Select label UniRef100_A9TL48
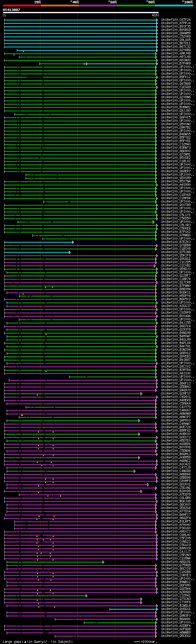This screenshot has height=644, width=196. pyautogui.click(x=176, y=57)
